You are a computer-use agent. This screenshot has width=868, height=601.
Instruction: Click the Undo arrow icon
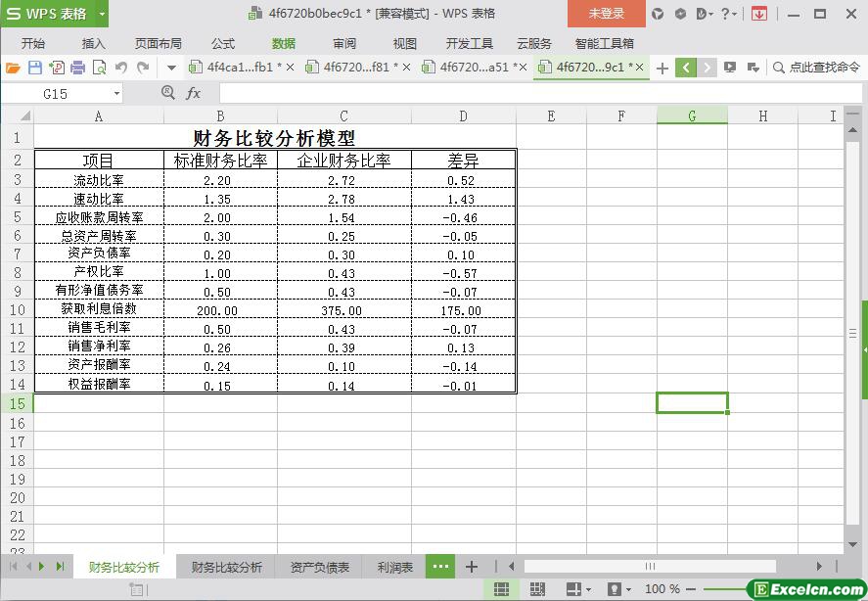click(121, 68)
